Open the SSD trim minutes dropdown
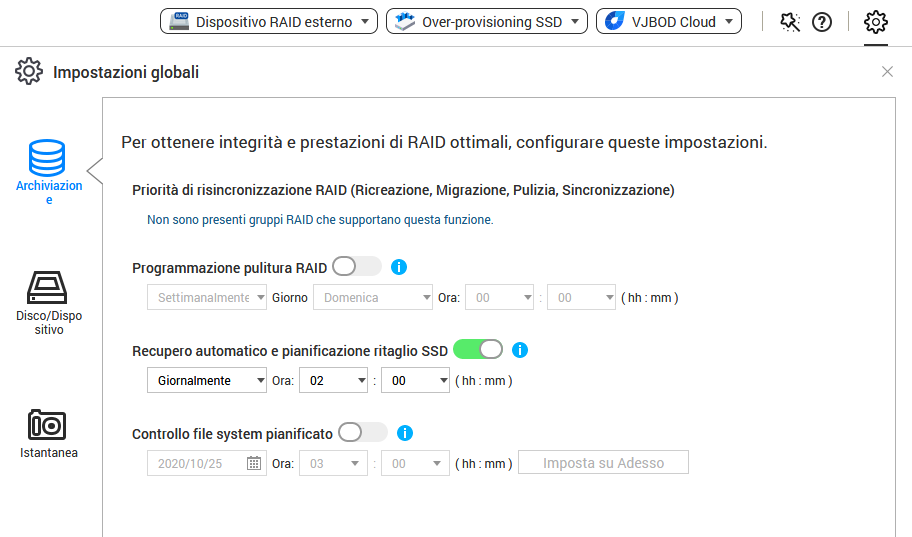This screenshot has height=537, width=912. 415,381
